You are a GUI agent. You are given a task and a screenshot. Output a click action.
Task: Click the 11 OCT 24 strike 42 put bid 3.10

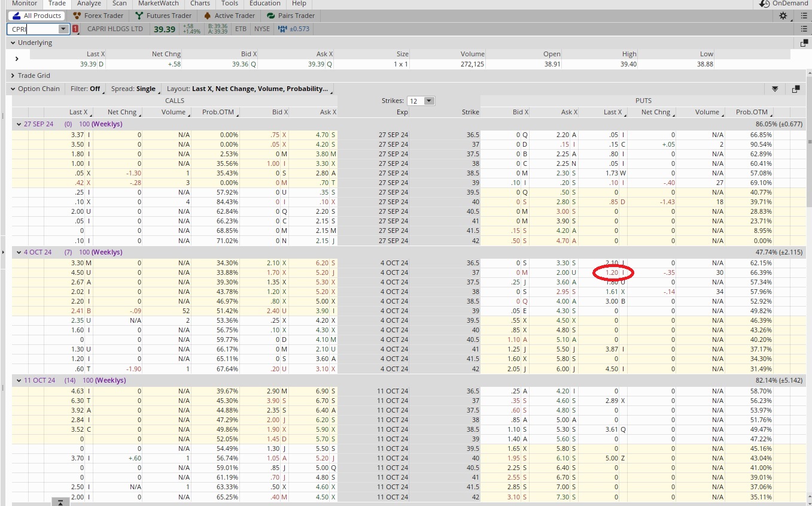(514, 496)
